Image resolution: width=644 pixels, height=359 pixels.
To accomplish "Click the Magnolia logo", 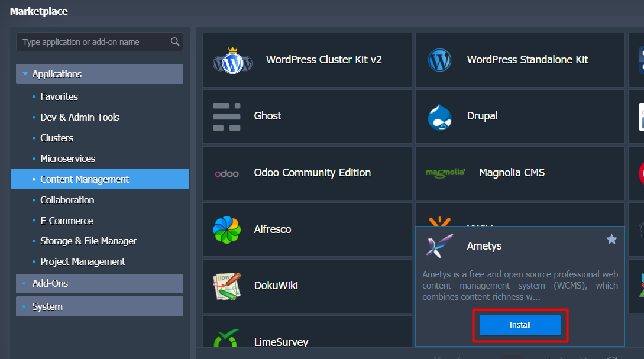I will pos(445,173).
